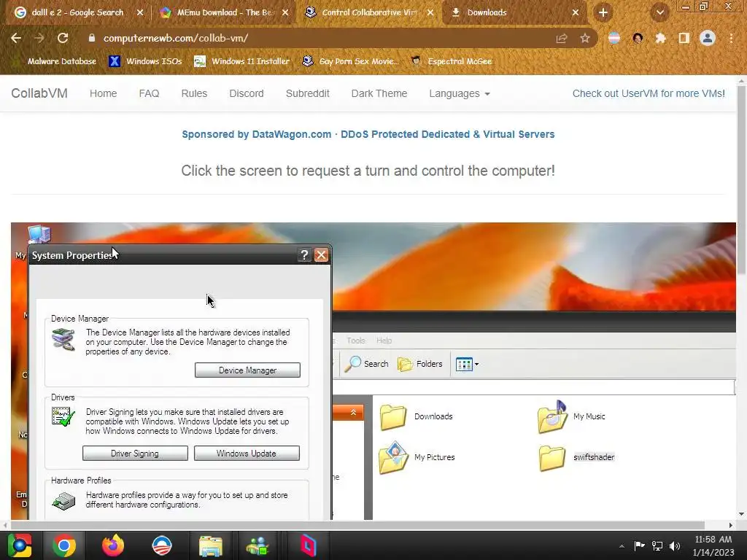747x560 pixels.
Task: Click the pink cube app taskbar icon
Action: 309,545
